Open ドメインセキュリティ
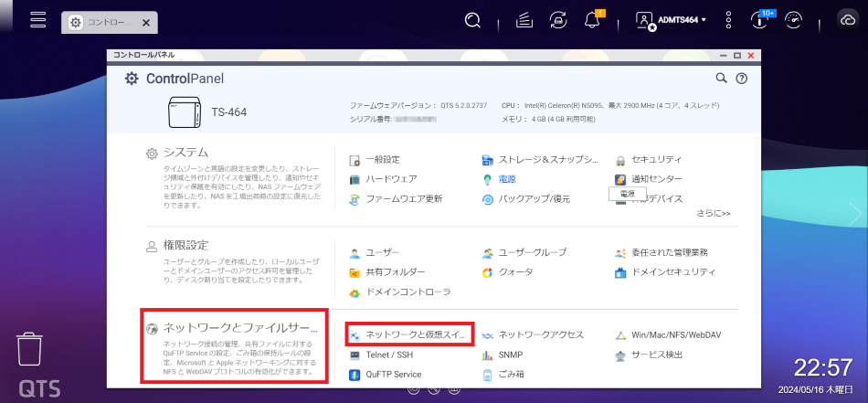 point(665,273)
